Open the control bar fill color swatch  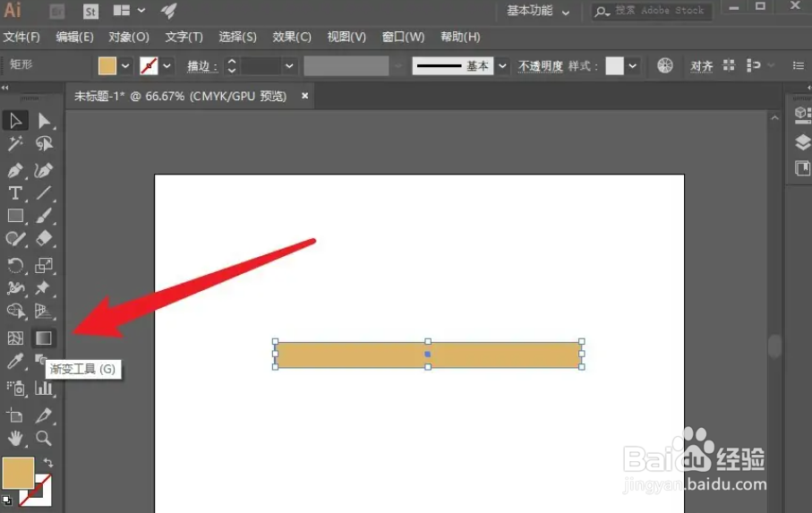coord(107,65)
